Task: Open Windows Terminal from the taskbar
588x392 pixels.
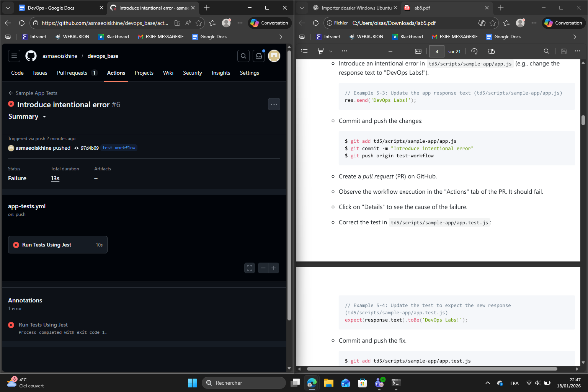Action: pyautogui.click(x=396, y=383)
